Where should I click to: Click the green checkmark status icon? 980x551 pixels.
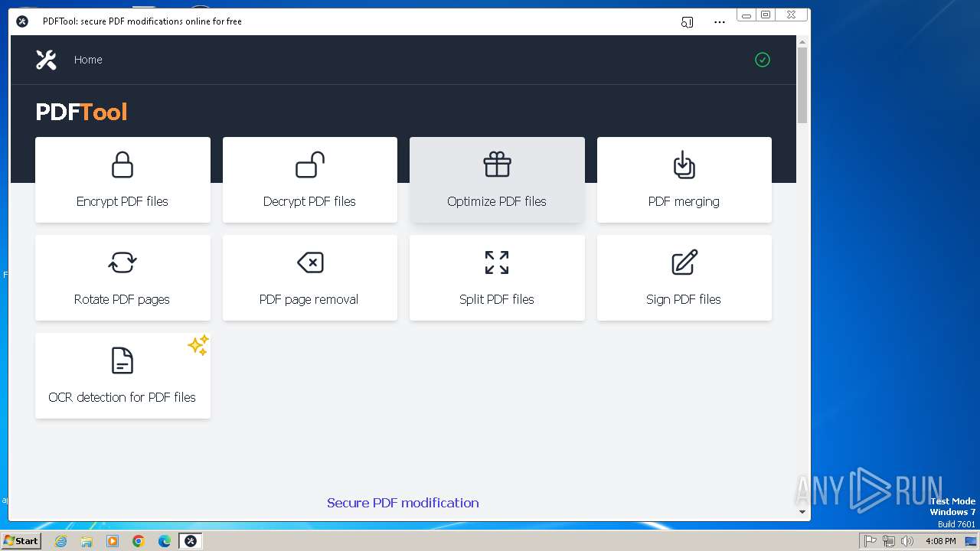762,60
